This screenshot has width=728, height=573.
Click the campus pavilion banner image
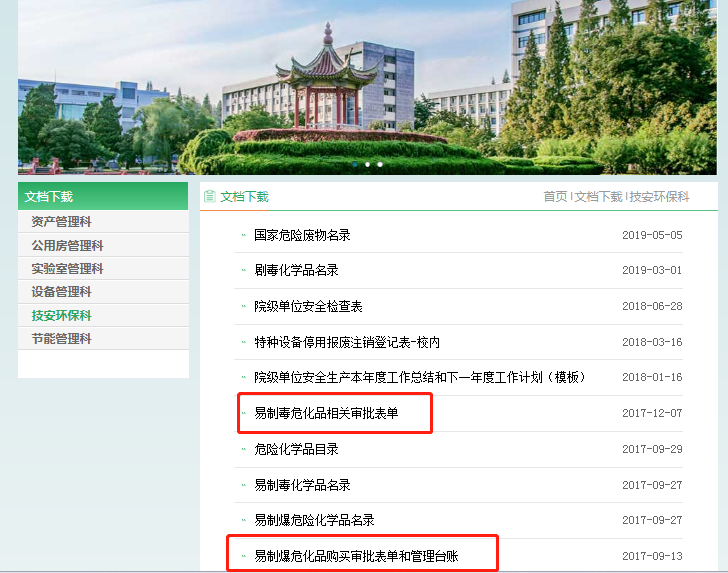[367, 87]
